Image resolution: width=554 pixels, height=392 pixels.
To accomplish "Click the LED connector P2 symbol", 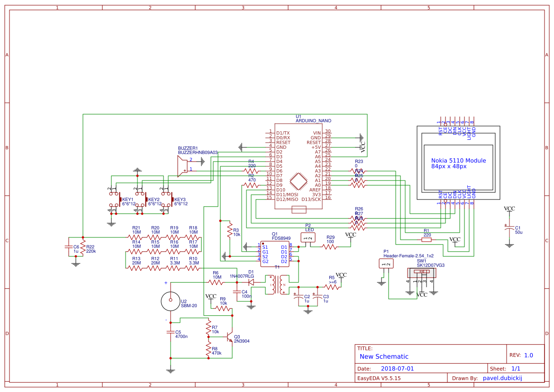I will (x=307, y=237).
